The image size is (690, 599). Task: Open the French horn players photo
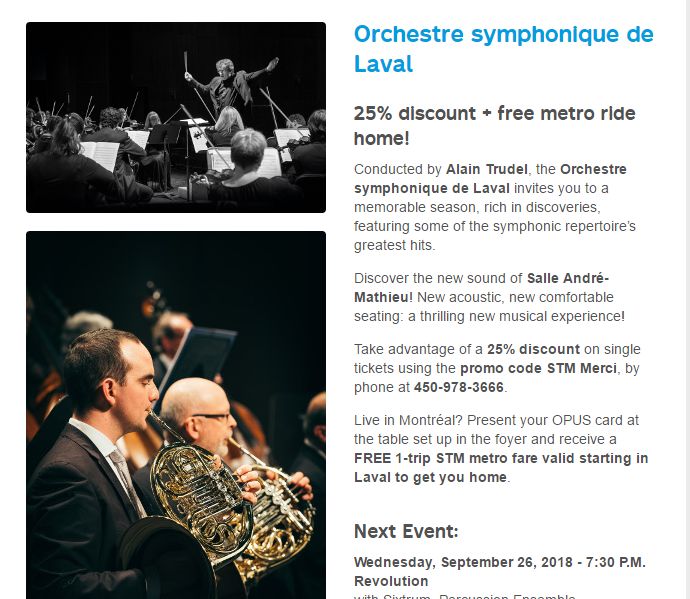[176, 415]
